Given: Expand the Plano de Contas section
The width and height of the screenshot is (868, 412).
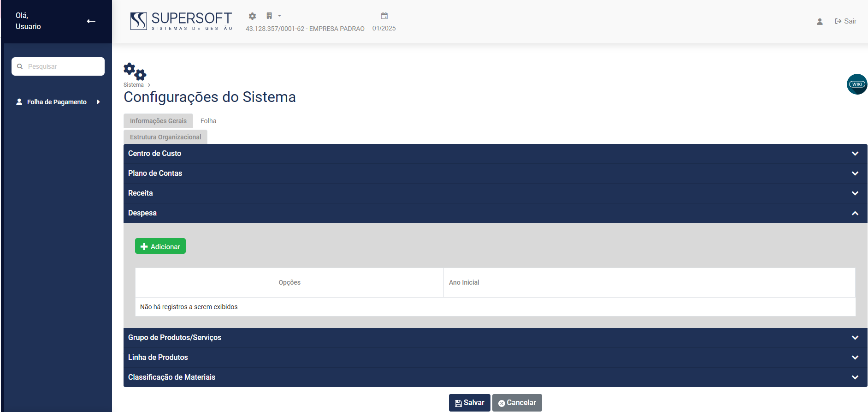Looking at the screenshot, I should tap(495, 173).
